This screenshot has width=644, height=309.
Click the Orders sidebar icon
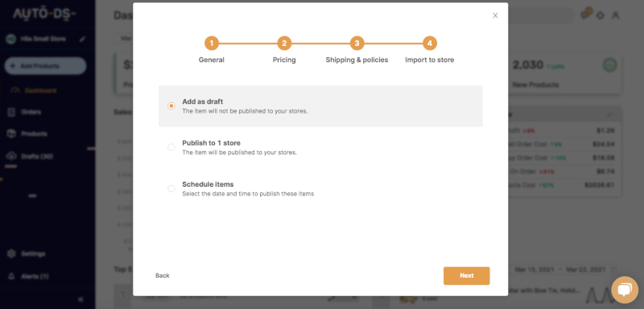(x=11, y=112)
